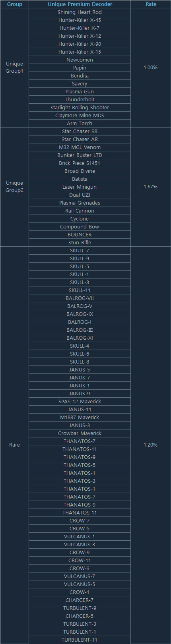This screenshot has height=644, width=171.
Task: Select the Shining Heart Rod row
Action: click(80, 12)
